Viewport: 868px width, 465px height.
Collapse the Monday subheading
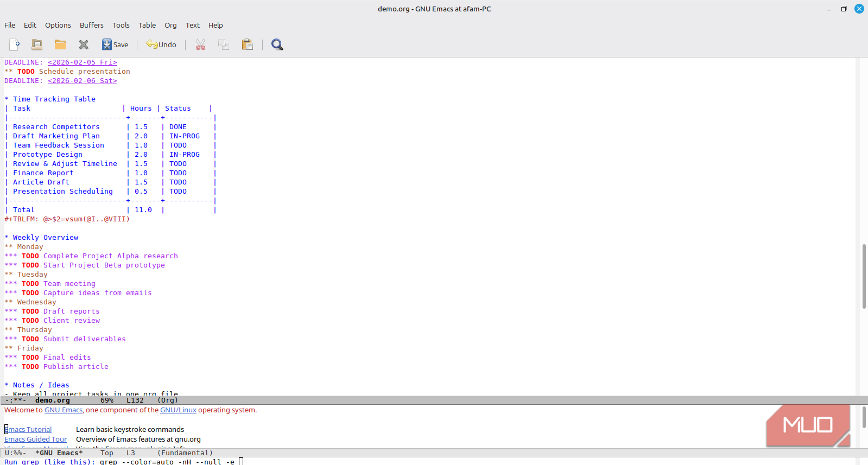[x=30, y=247]
